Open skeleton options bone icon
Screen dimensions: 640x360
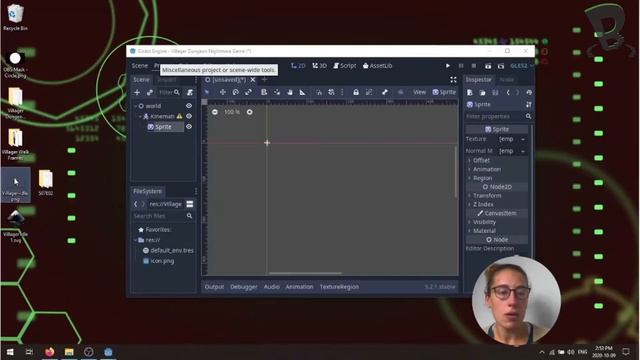[384, 92]
